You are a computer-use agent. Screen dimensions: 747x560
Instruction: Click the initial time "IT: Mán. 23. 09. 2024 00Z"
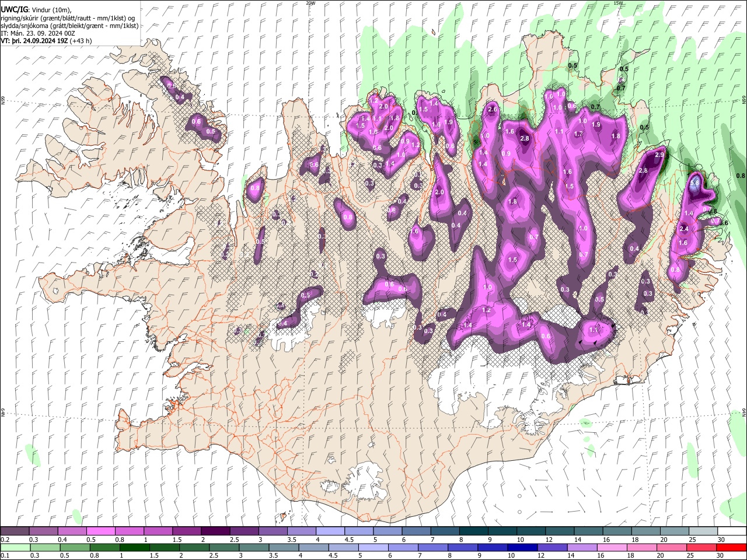tap(37, 34)
